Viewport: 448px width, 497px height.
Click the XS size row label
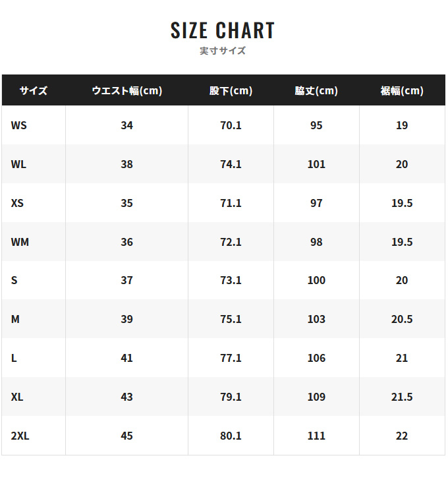17,203
